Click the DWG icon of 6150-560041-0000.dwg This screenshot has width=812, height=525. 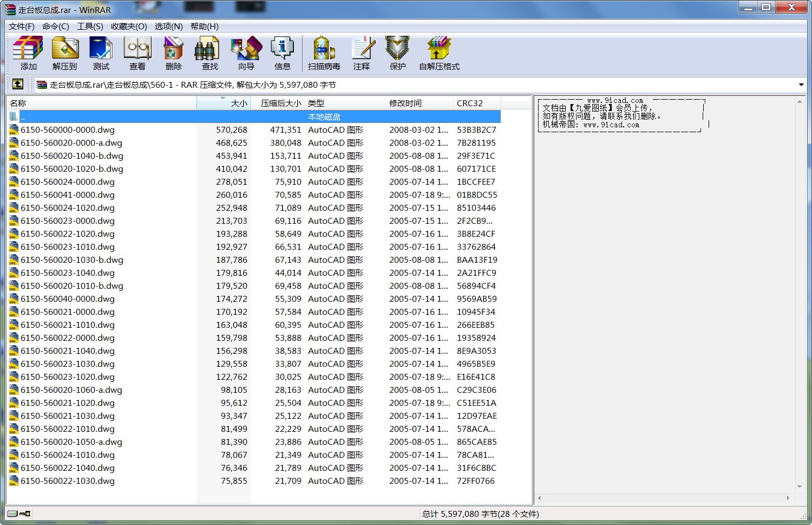pyautogui.click(x=14, y=195)
